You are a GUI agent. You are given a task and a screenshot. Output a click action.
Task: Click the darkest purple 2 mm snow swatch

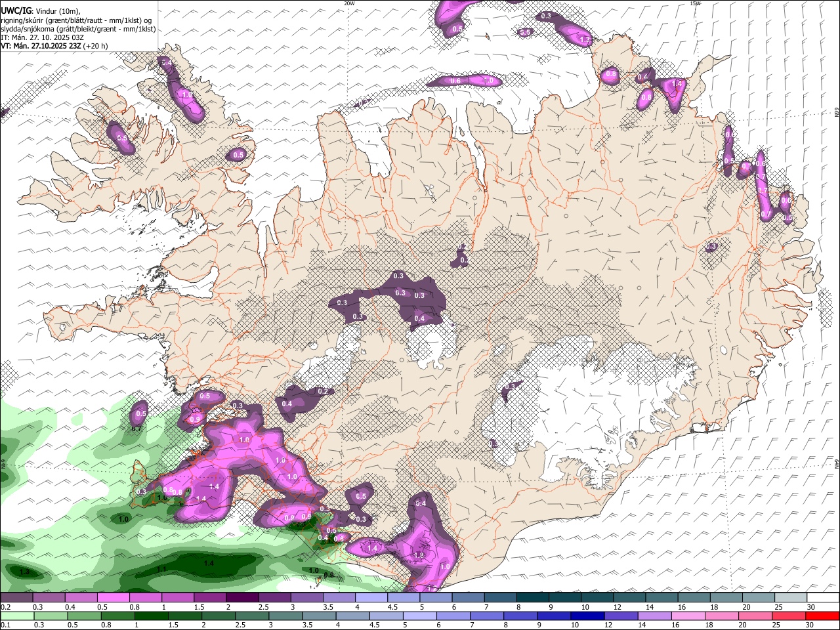point(242,598)
